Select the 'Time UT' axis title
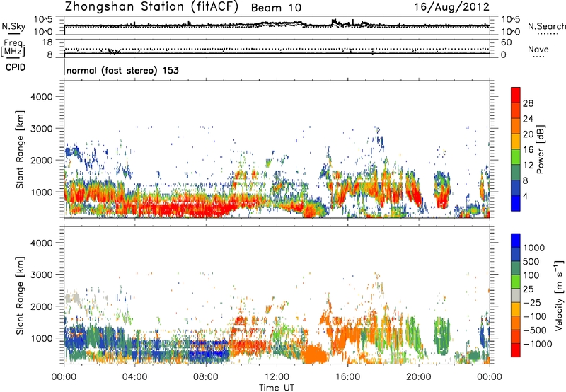Screen dimensions: 566x392 [277, 388]
